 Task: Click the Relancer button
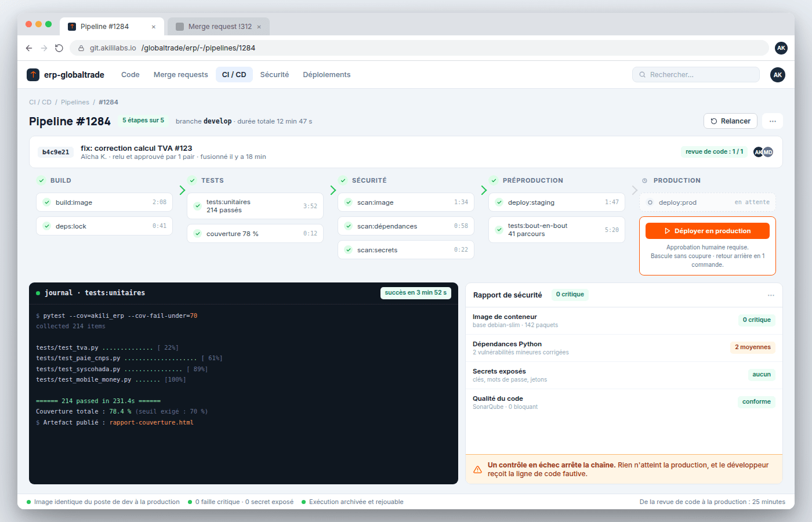pyautogui.click(x=730, y=121)
